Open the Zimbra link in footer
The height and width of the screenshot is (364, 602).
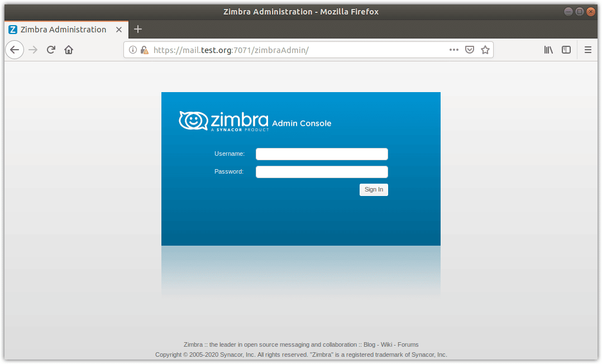pyautogui.click(x=193, y=345)
